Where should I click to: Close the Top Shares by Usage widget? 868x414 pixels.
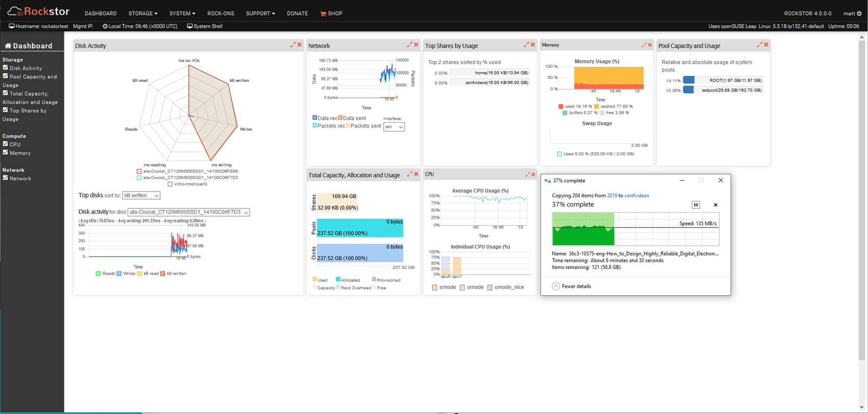(x=533, y=44)
